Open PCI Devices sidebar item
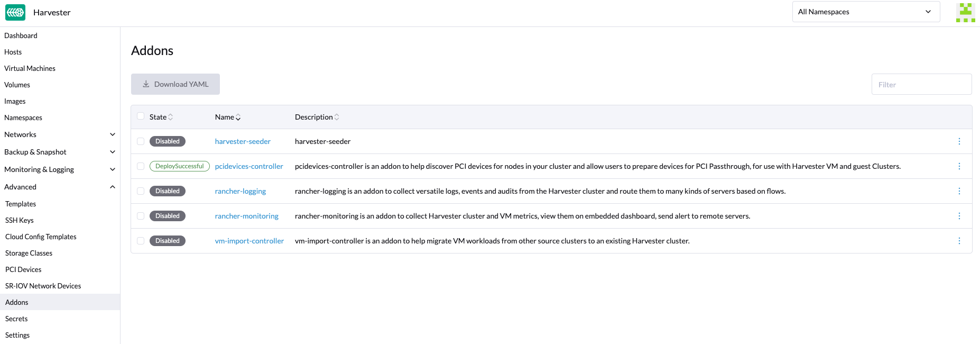Screen dimensions: 980x344 click(23, 269)
